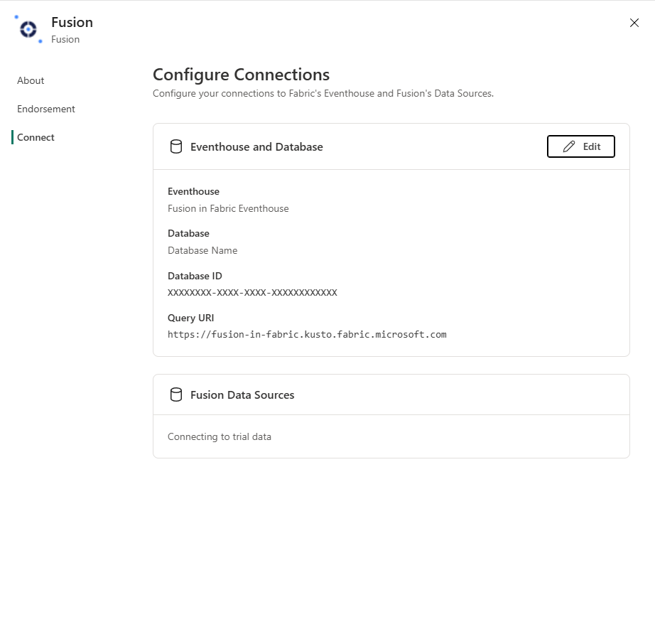Click the large Fusion title in header
The width and height of the screenshot is (655, 644).
pyautogui.click(x=72, y=23)
